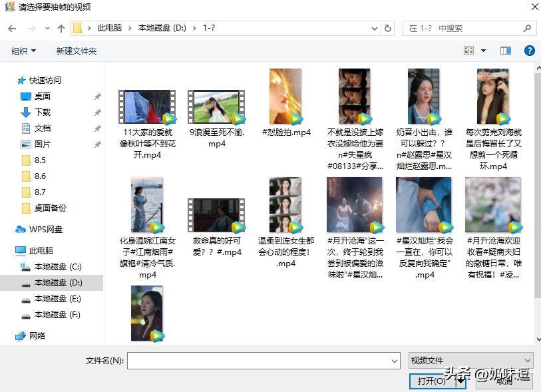Open the 组织 menu

click(x=23, y=51)
